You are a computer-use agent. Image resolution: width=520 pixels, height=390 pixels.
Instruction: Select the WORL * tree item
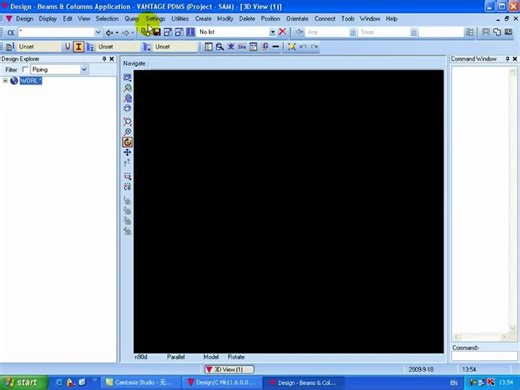pos(31,81)
